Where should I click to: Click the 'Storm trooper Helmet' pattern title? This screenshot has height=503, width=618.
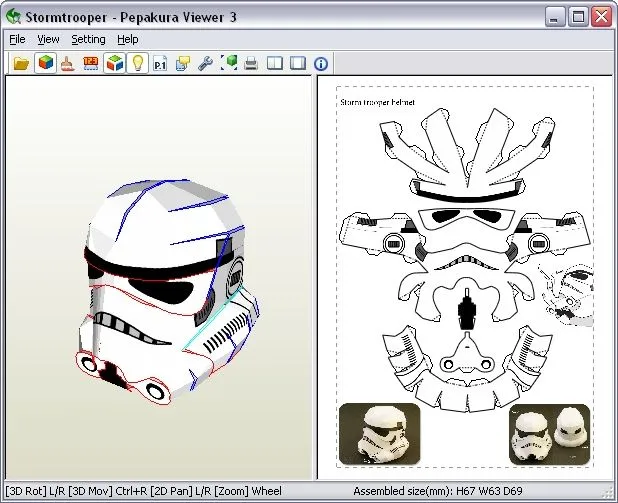coord(377,102)
